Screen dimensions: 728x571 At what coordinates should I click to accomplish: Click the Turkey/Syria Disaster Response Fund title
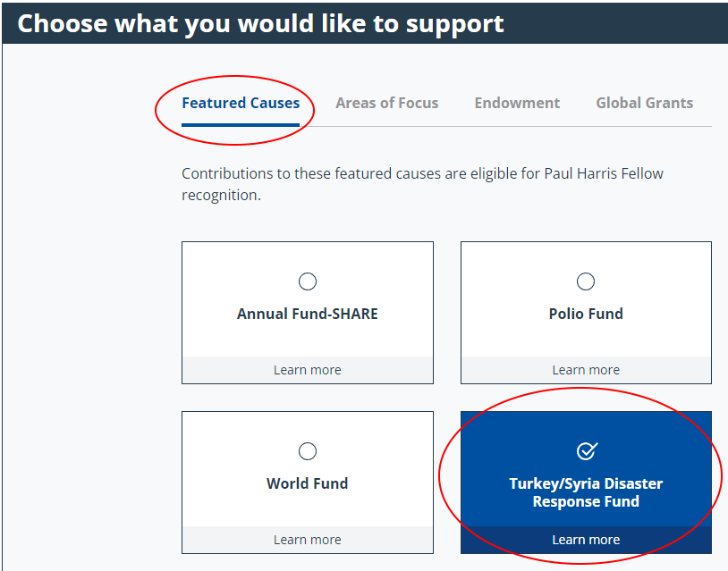point(586,492)
